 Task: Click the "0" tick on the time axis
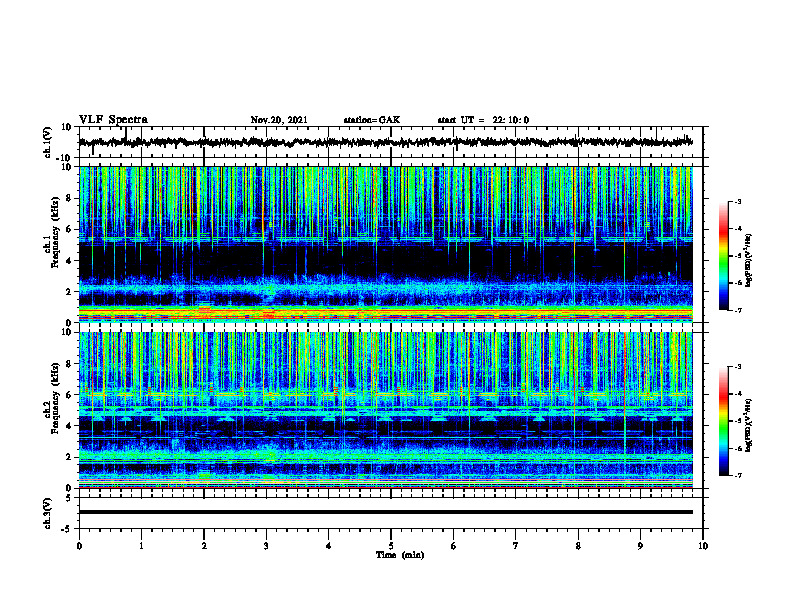[79, 546]
